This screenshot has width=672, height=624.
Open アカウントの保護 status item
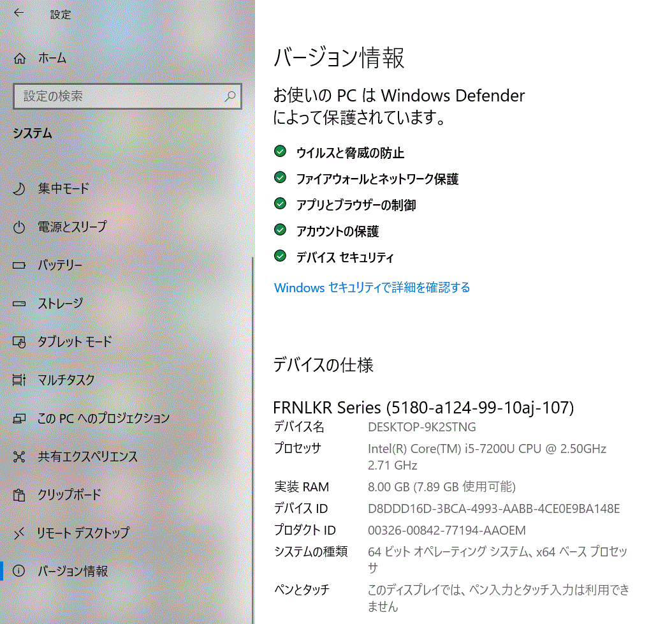pos(337,231)
